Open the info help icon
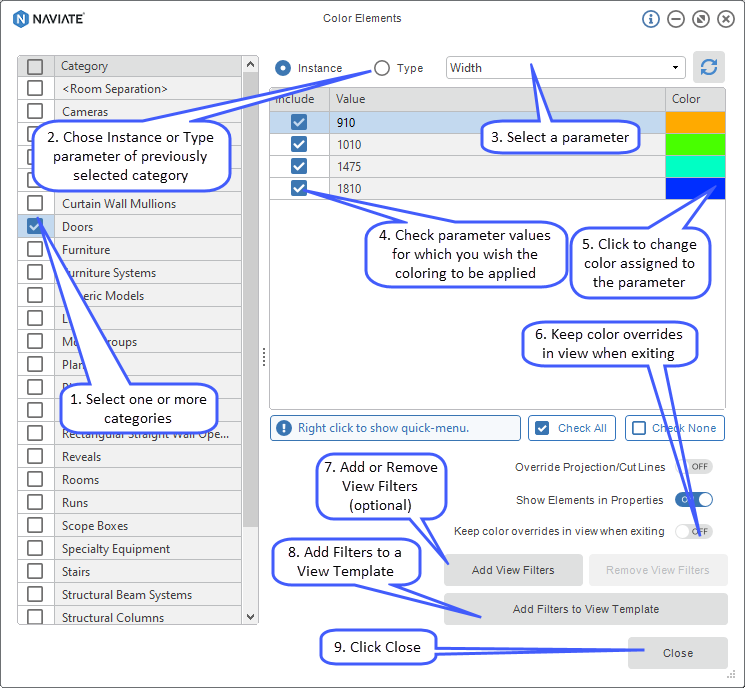Image resolution: width=745 pixels, height=688 pixels. [650, 19]
